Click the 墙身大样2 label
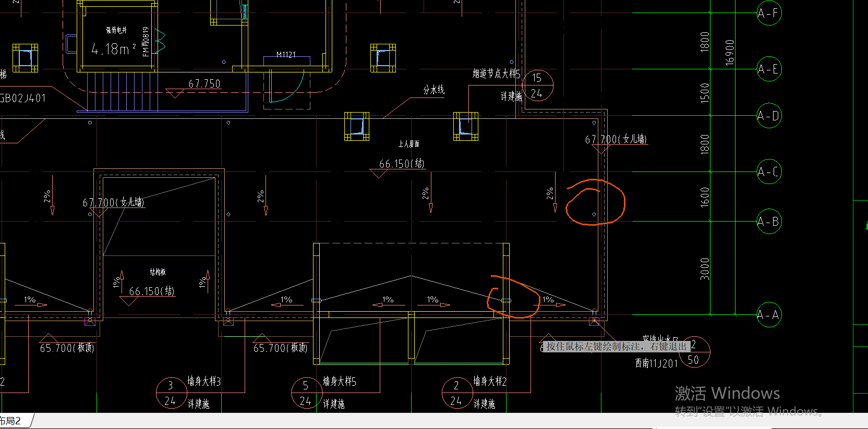868x429 pixels. (490, 382)
